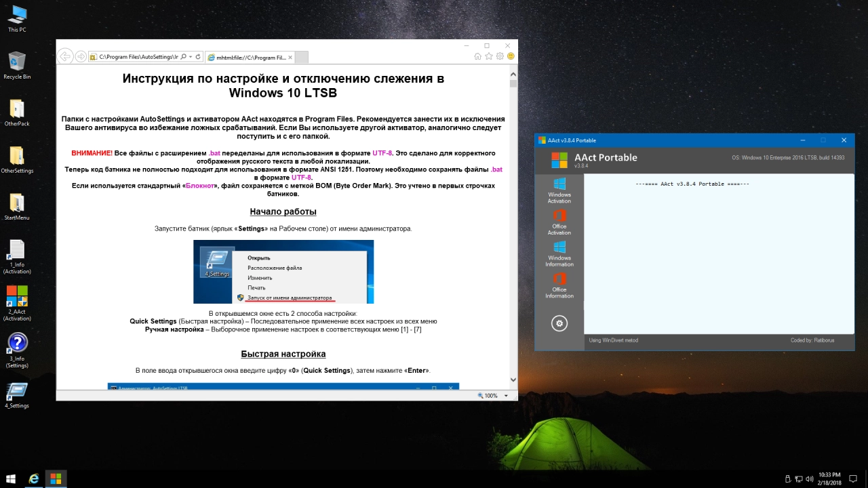Open Internet Explorer Home icon
This screenshot has height=488, width=868.
[478, 56]
